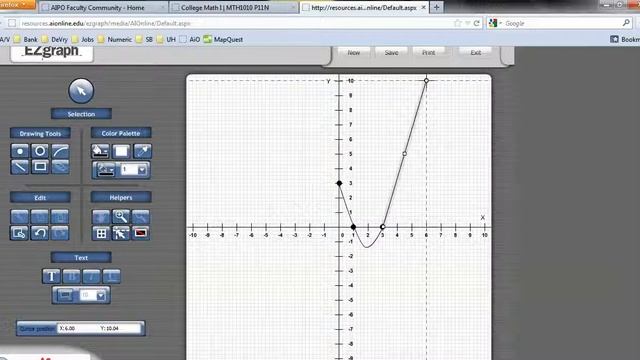
Task: Click the Cursor position X readout
Action: point(68,328)
